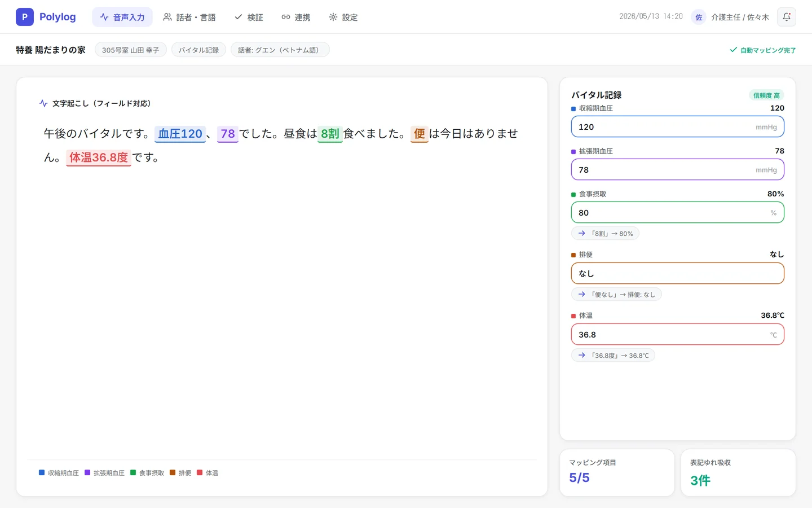Screen dimensions: 812x508
Task: Click the 体温 input field
Action: (678, 334)
